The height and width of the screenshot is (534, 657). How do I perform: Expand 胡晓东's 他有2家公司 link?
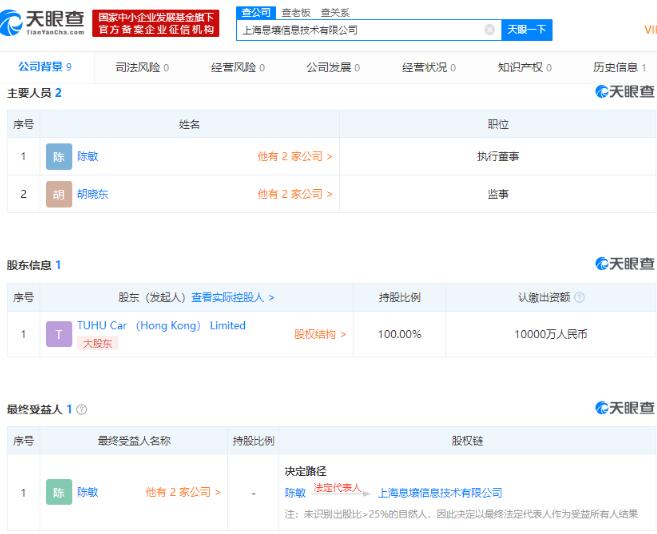pyautogui.click(x=294, y=194)
